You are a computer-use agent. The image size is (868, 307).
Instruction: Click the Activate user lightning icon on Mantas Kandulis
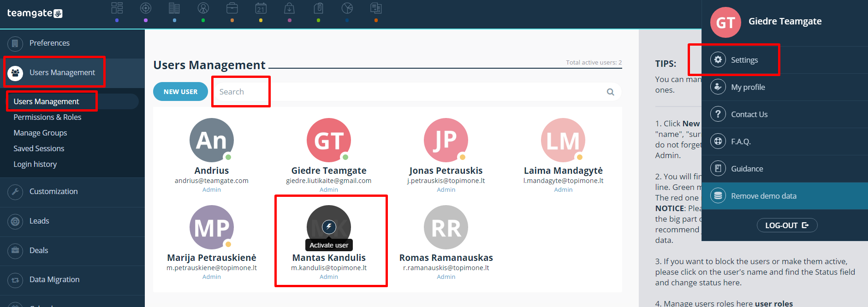tap(329, 226)
